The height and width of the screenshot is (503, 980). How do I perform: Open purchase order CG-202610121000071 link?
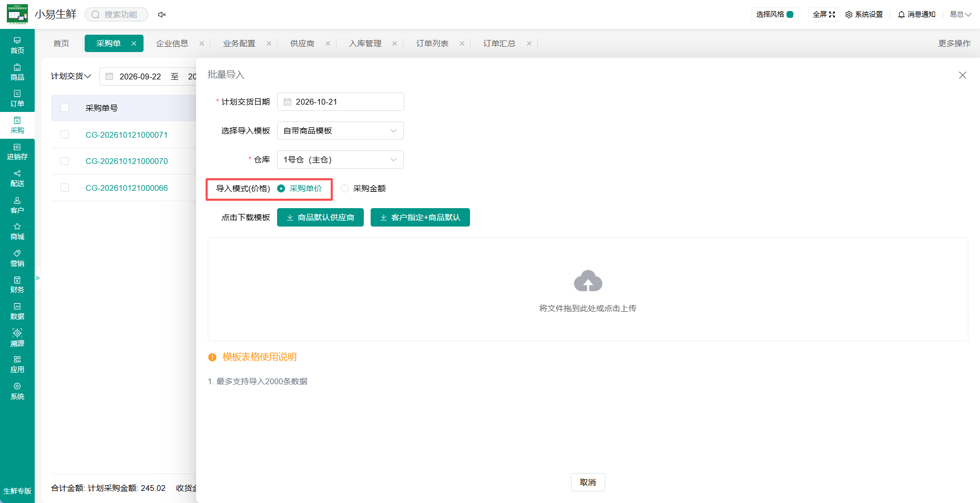(x=127, y=135)
